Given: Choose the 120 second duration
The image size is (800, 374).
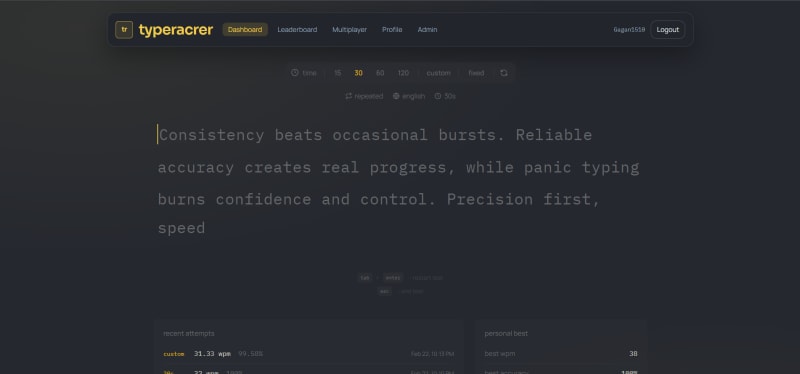Looking at the screenshot, I should [x=403, y=73].
